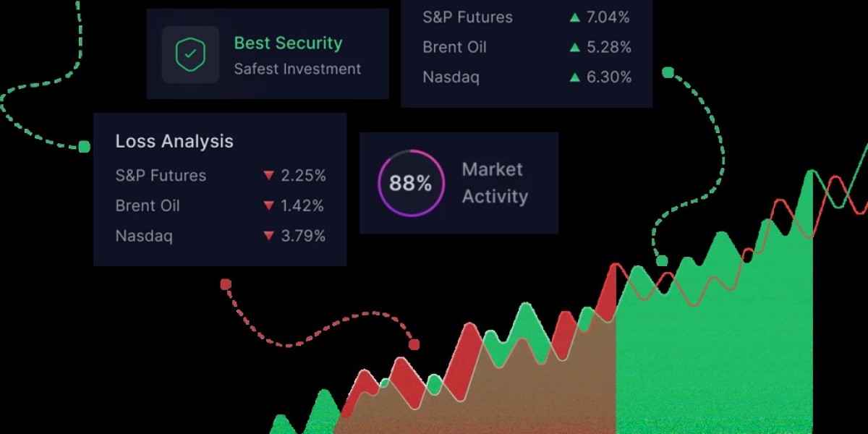Click green dot left of Loss Analysis card
The image size is (868, 434).
coord(84,147)
